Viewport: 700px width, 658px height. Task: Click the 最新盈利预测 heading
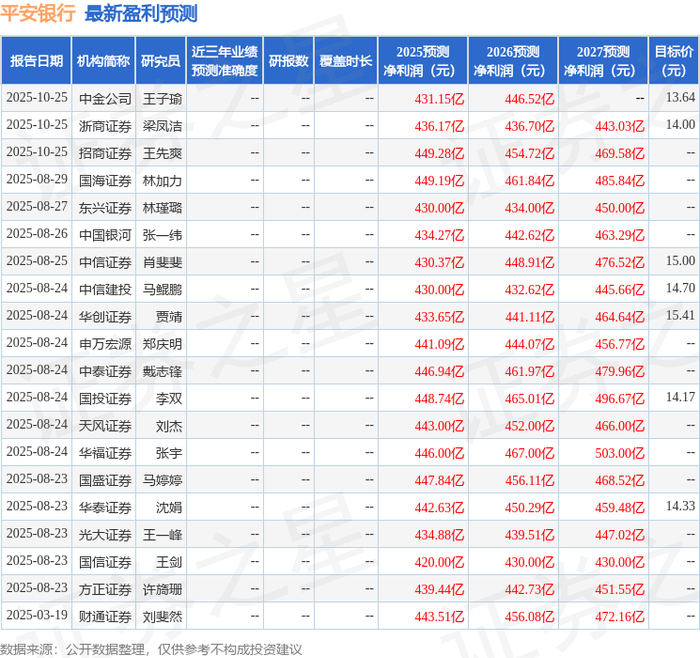[141, 13]
